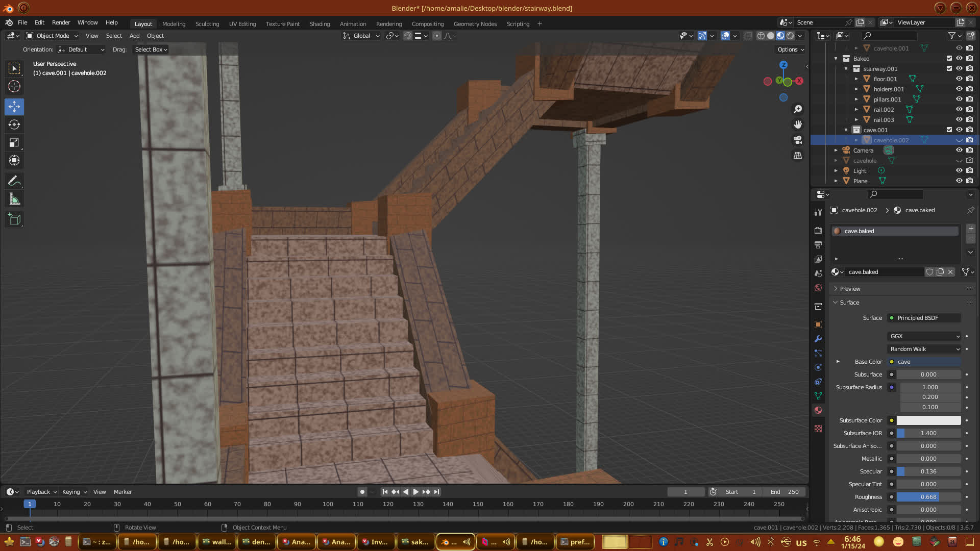Activate the Measure tool

coord(14,199)
